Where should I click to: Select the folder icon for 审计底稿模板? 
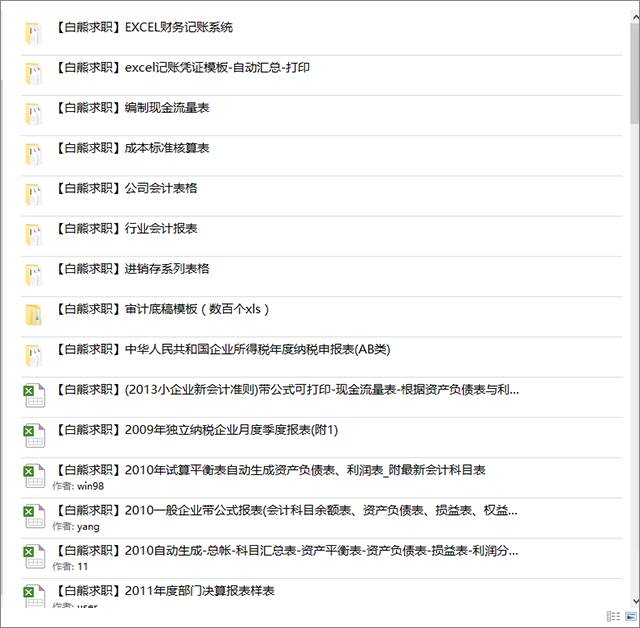(x=33, y=315)
